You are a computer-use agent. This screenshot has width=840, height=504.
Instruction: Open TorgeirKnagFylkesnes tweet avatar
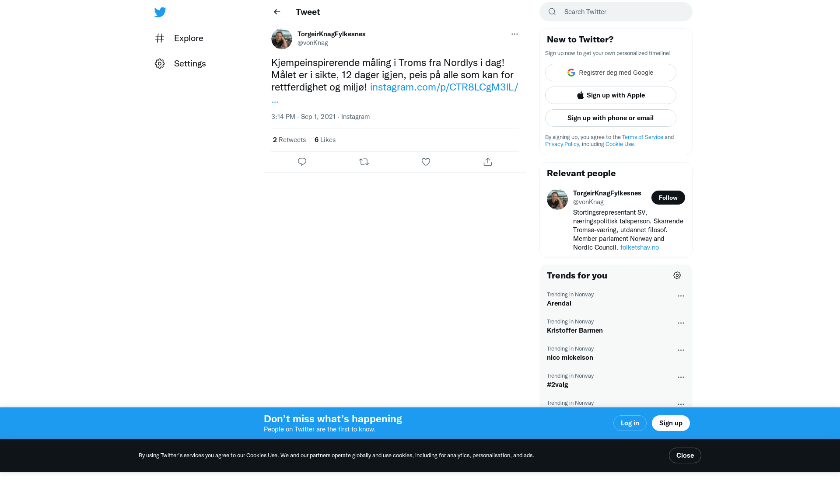pyautogui.click(x=282, y=39)
